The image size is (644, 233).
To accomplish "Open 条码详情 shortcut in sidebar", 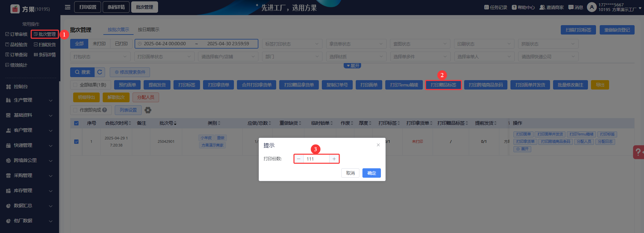I will pyautogui.click(x=45, y=55).
